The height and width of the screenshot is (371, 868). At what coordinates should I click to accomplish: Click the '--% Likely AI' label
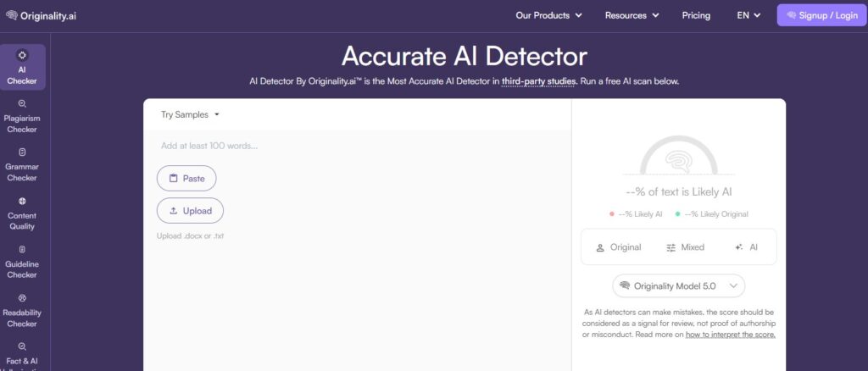click(641, 214)
